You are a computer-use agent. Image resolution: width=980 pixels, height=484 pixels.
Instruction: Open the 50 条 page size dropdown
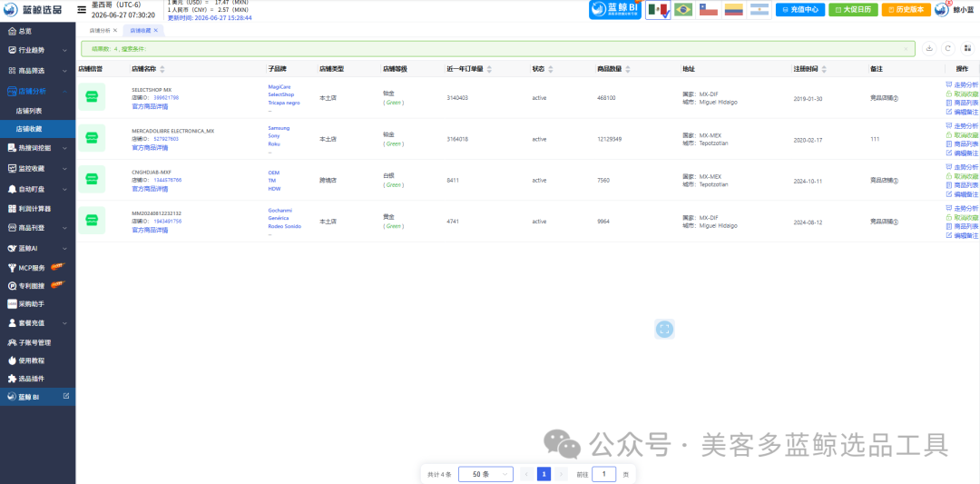[485, 475]
